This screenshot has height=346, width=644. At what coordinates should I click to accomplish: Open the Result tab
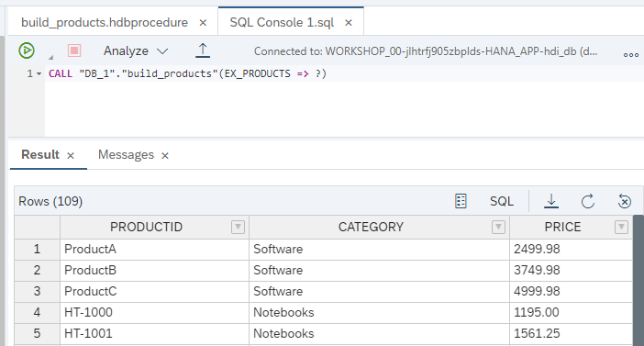pyautogui.click(x=40, y=154)
